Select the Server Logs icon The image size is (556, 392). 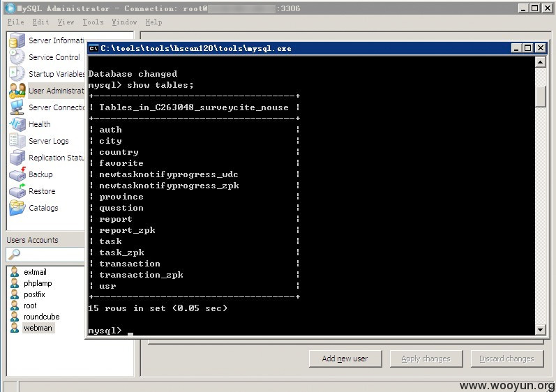click(17, 141)
